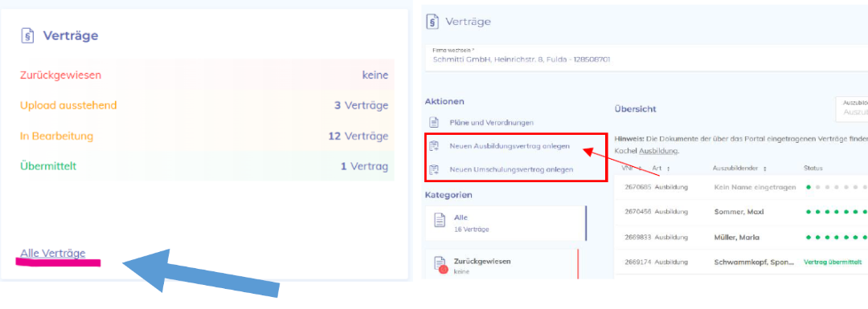
Task: Open the Müller, Maria contract row
Action: tap(741, 237)
